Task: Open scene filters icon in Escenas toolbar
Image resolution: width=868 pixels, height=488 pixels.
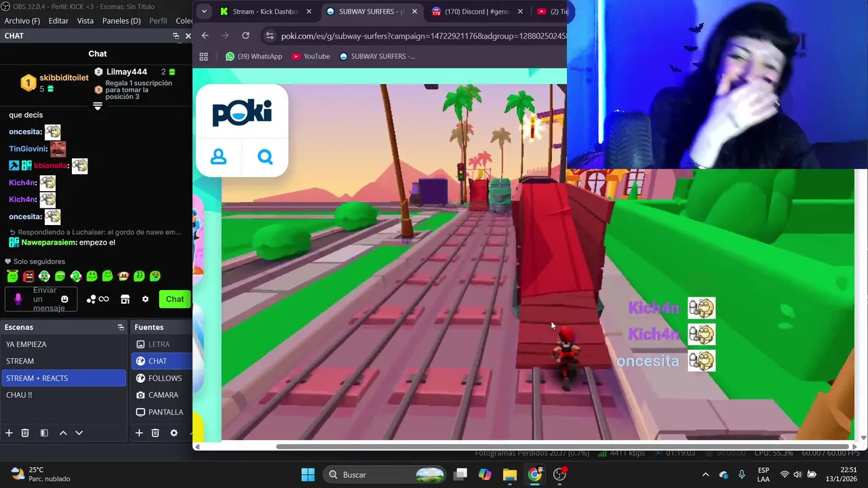Action: (x=44, y=433)
